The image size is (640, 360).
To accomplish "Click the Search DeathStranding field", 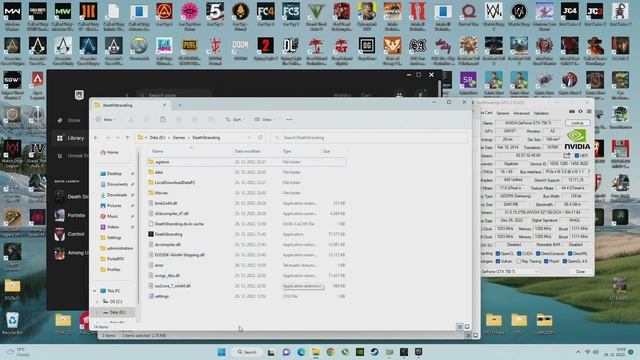I will [x=370, y=138].
